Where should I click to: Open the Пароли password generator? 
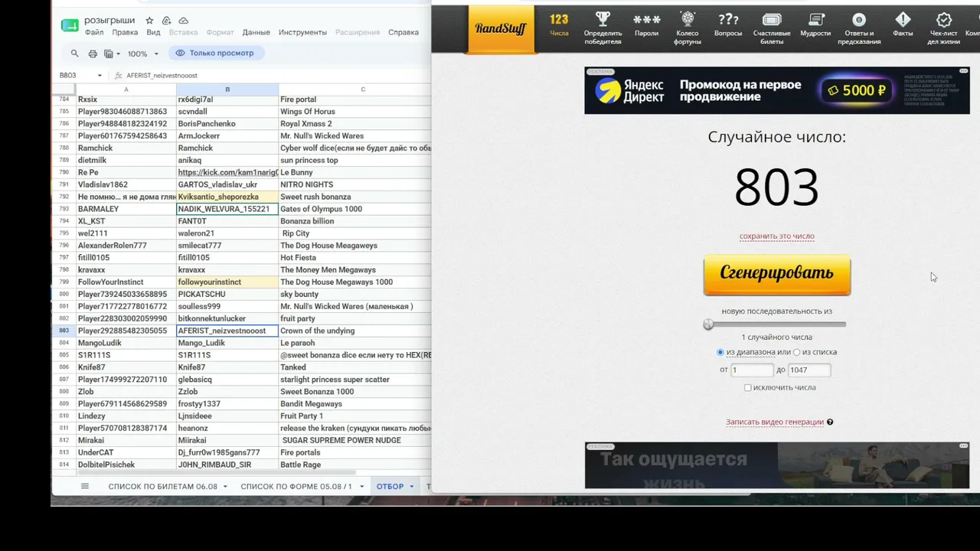coord(646,24)
